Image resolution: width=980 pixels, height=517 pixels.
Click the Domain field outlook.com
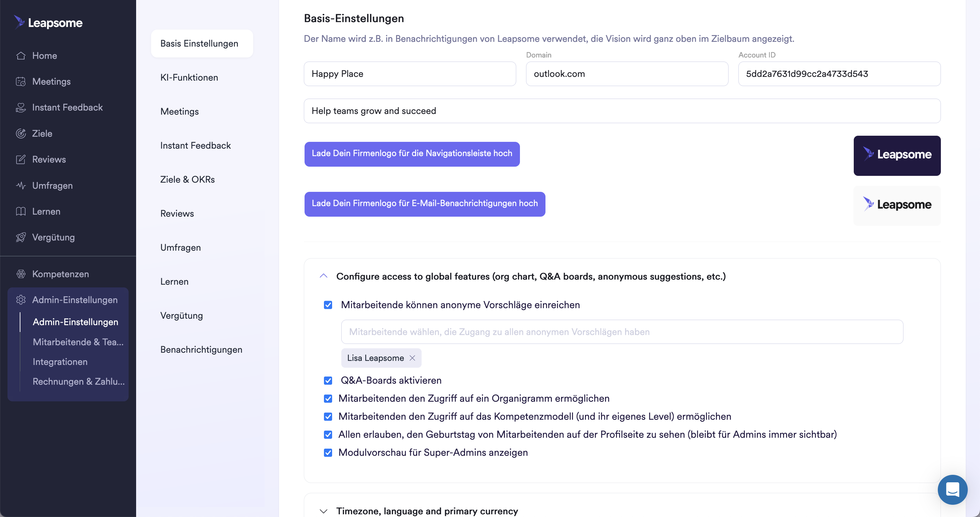tap(627, 74)
